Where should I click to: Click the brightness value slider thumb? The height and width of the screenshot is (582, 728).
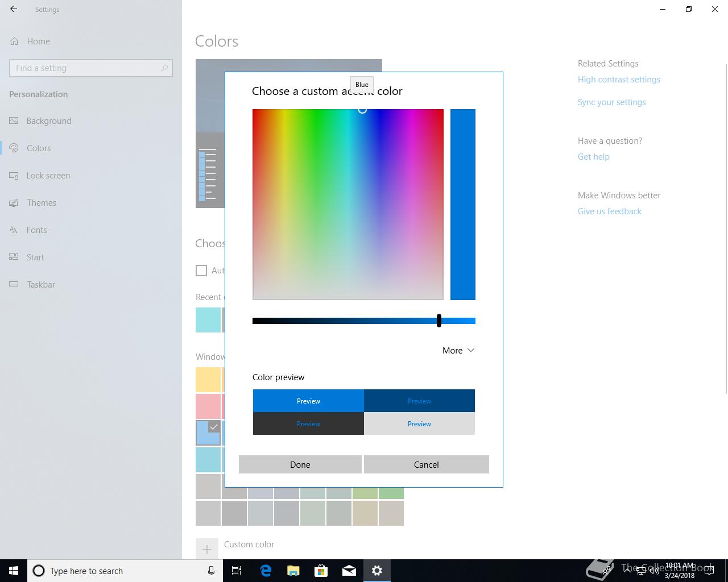439,321
